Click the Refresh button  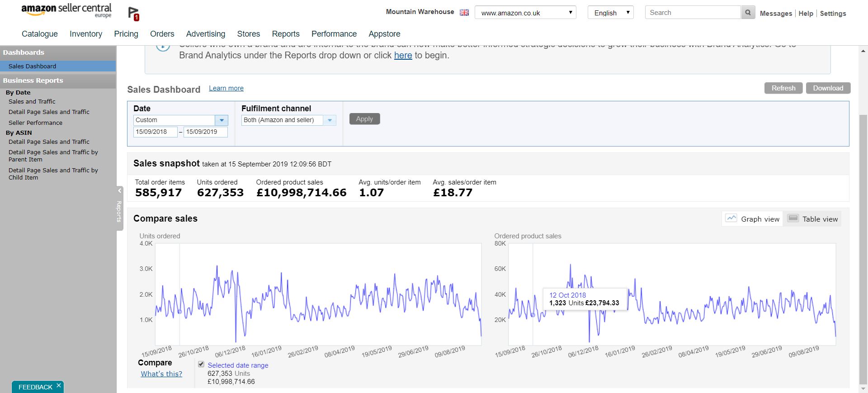[x=783, y=88]
